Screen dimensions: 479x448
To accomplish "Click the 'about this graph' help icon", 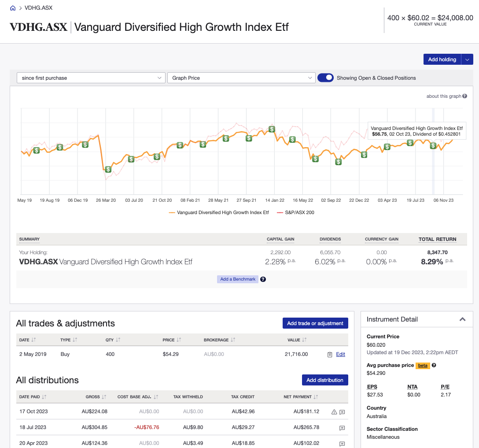I will pos(465,96).
